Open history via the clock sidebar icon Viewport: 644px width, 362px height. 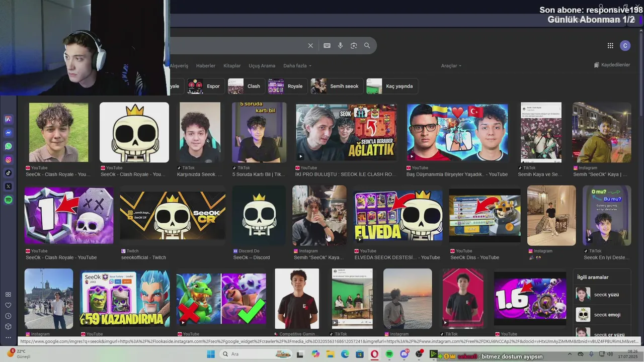pyautogui.click(x=8, y=316)
